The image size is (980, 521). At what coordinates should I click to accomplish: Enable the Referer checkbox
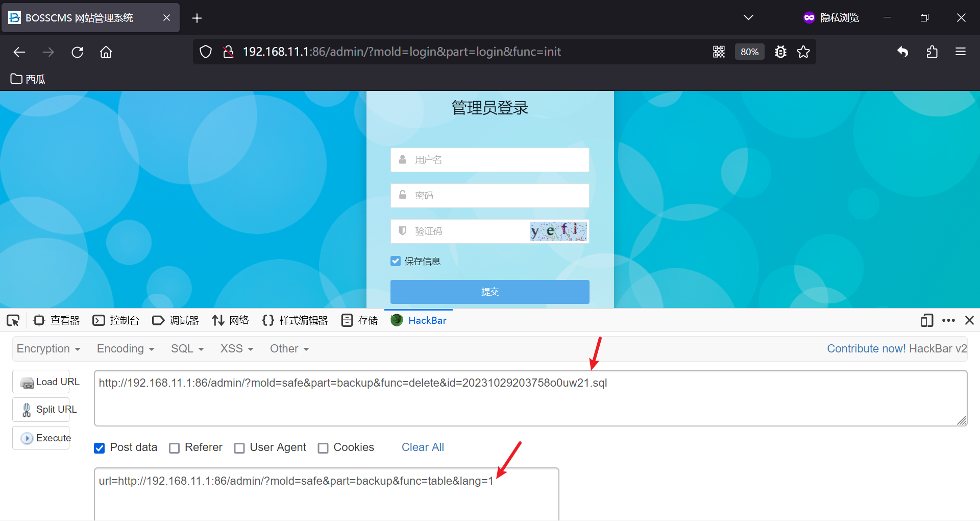click(175, 448)
